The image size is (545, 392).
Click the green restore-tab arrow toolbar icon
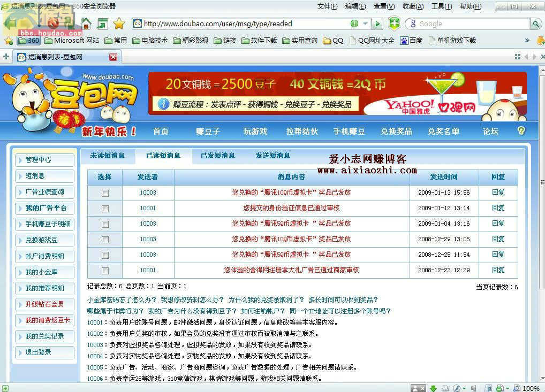click(102, 24)
